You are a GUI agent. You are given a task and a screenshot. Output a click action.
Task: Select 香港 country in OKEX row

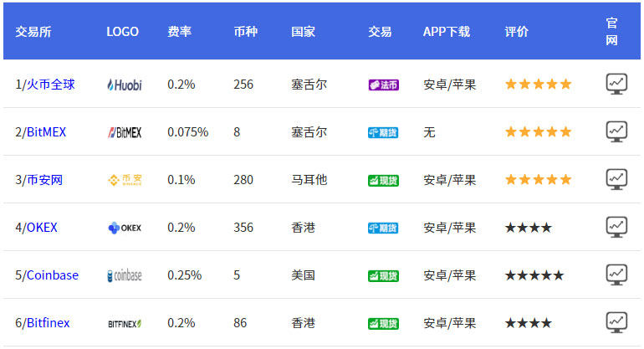tap(303, 228)
